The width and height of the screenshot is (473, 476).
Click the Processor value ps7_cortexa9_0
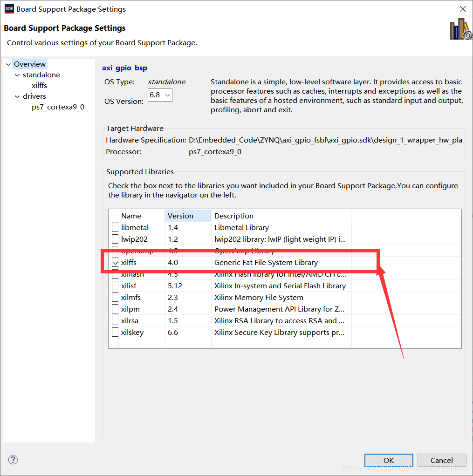coord(215,151)
